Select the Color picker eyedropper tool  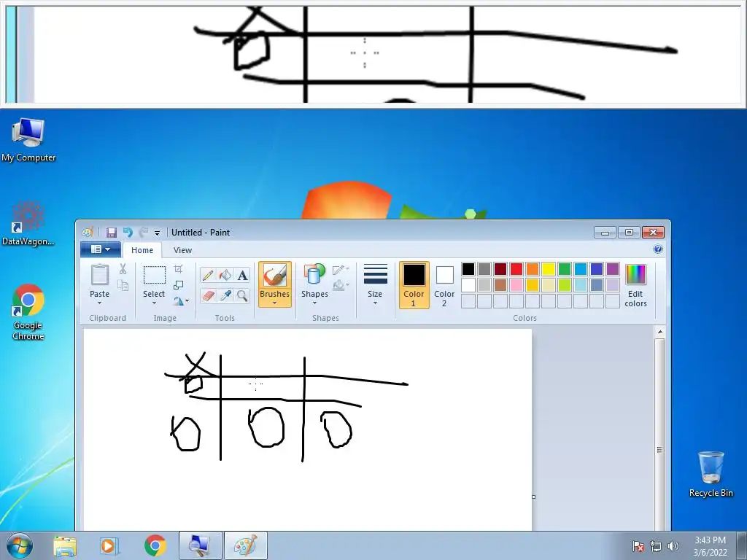225,296
